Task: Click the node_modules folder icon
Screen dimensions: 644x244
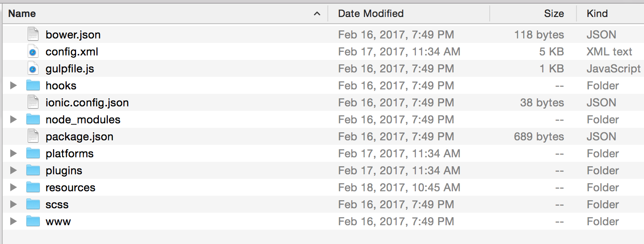Action: pyautogui.click(x=33, y=120)
